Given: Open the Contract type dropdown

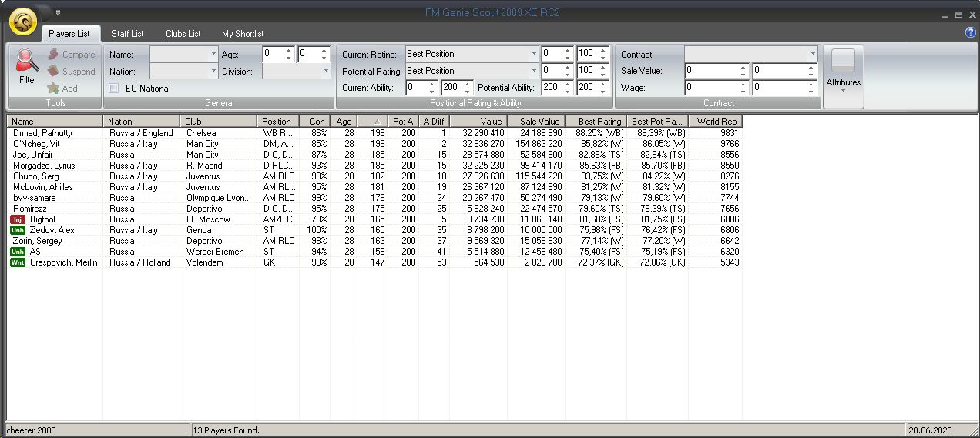Looking at the screenshot, I should pos(812,54).
